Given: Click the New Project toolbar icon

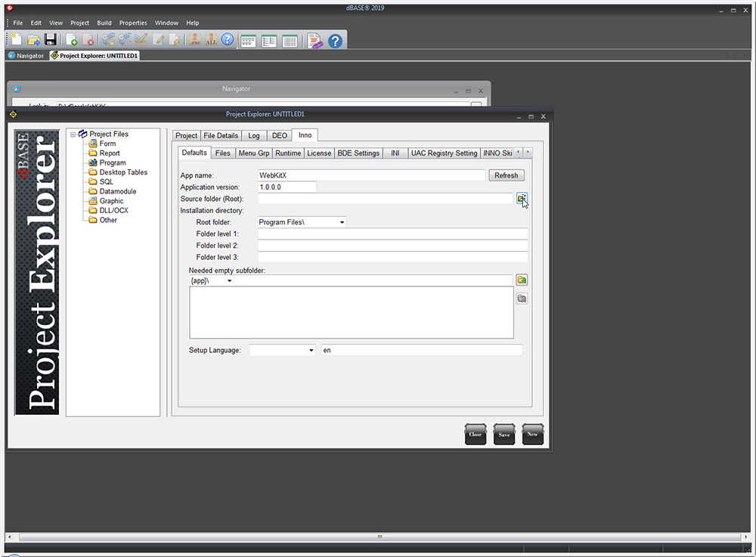Looking at the screenshot, I should click(x=17, y=39).
